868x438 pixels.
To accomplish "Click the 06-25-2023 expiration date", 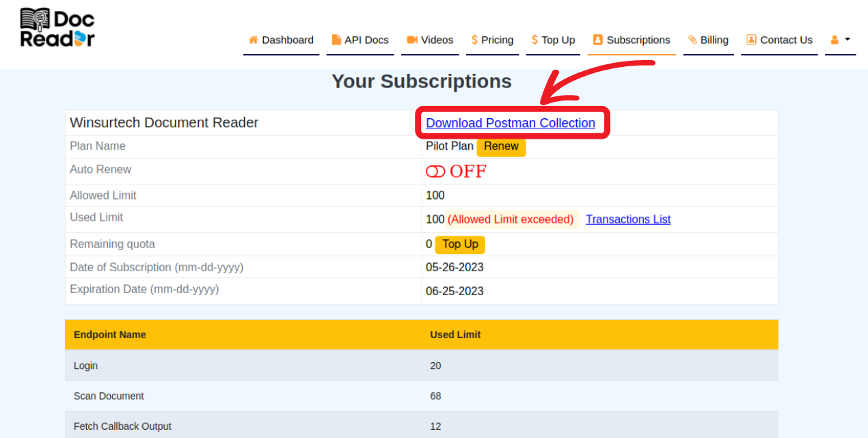I will 455,291.
